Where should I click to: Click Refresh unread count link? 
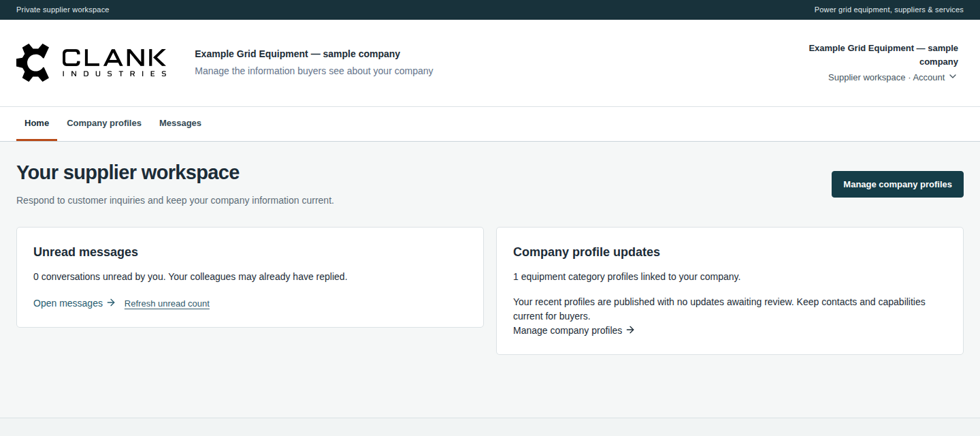(167, 304)
